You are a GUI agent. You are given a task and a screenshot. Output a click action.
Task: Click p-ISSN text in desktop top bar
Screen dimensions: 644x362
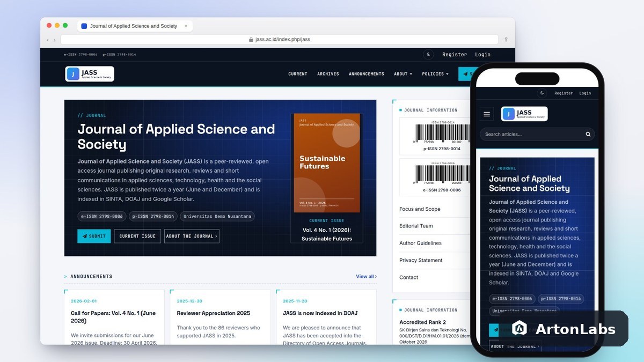click(x=119, y=54)
